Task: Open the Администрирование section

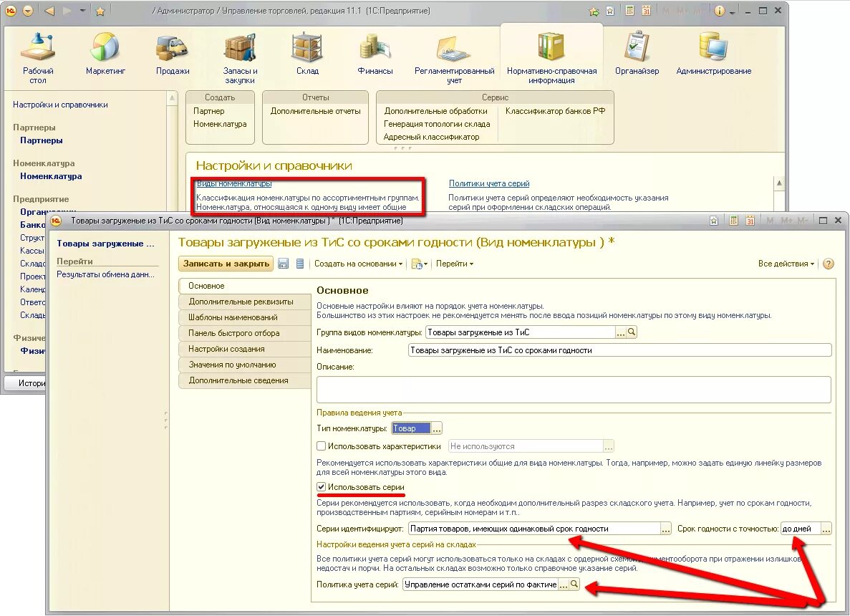Action: [x=713, y=53]
